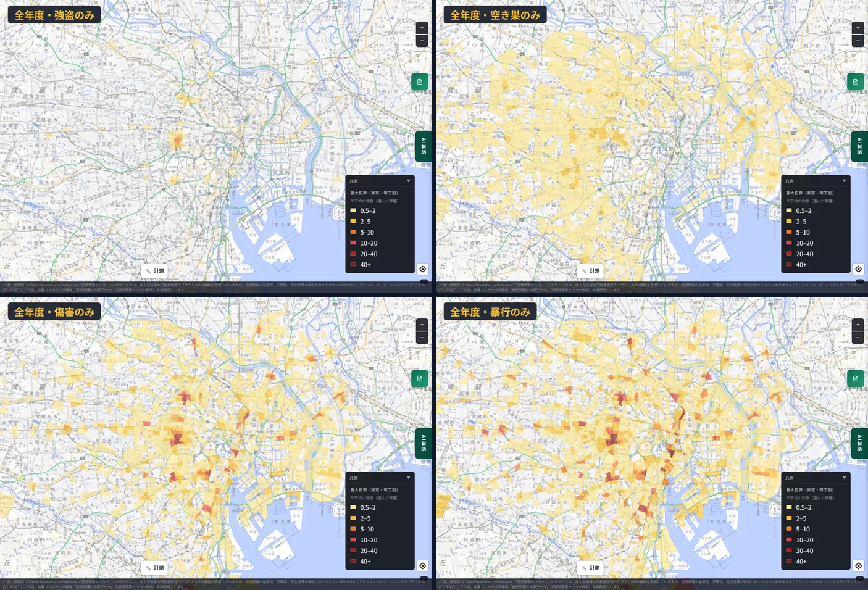Zoom in on the 空き巣のみ map
This screenshot has height=590, width=868.
(858, 28)
